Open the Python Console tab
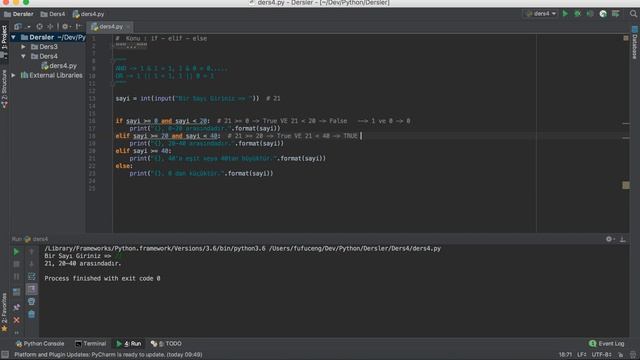Screen dimensions: 640x360 40,344
